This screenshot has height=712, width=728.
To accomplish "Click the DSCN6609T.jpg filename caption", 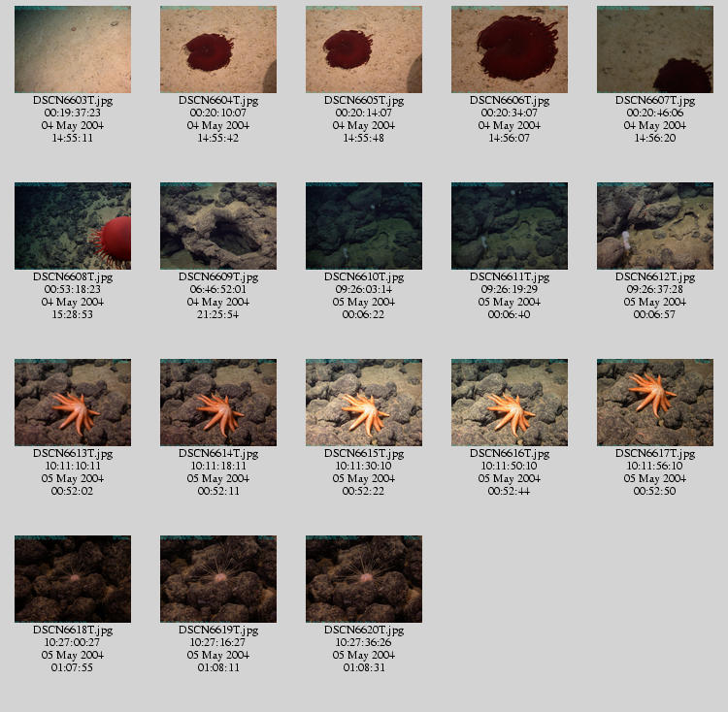I will [218, 276].
